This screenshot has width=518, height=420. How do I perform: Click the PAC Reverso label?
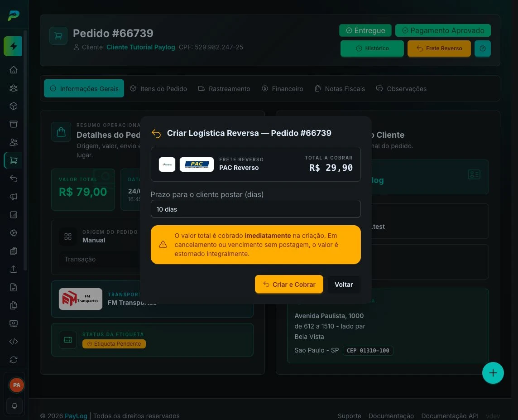[239, 168]
